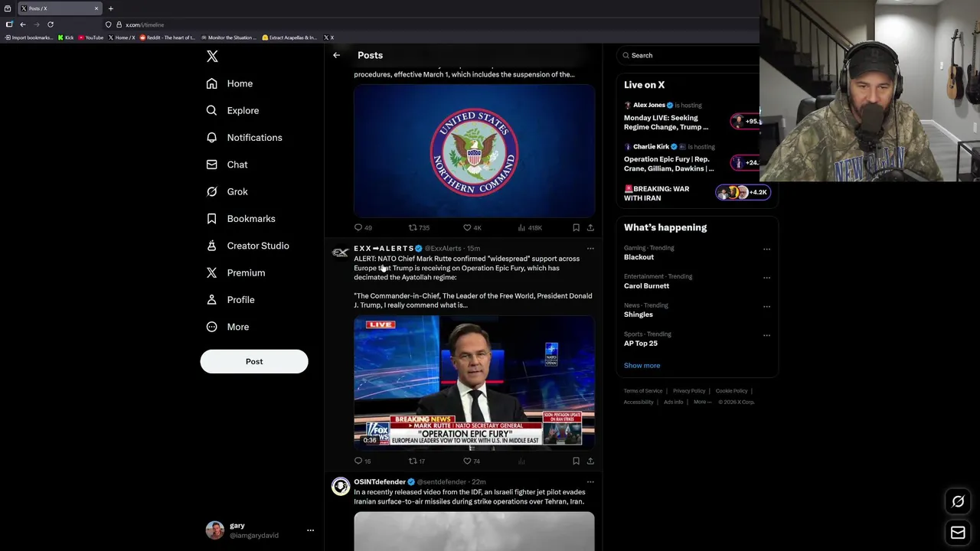This screenshot has width=980, height=551.
Task: Click the X logo in the sidebar
Action: point(212,57)
